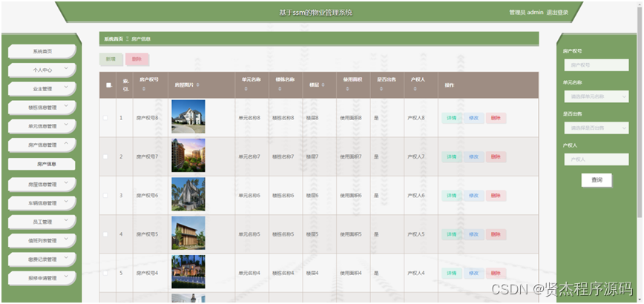Viewport: 644px width, 304px height.
Task: Click 修改 for 房产权号4 row
Action: [473, 273]
